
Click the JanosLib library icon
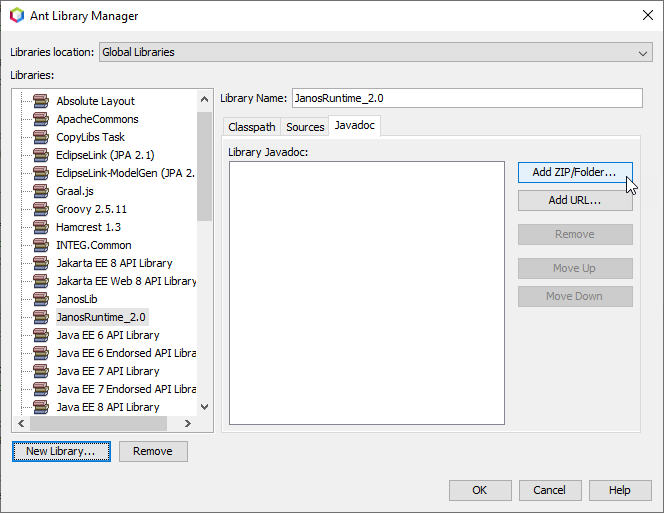pos(41,299)
